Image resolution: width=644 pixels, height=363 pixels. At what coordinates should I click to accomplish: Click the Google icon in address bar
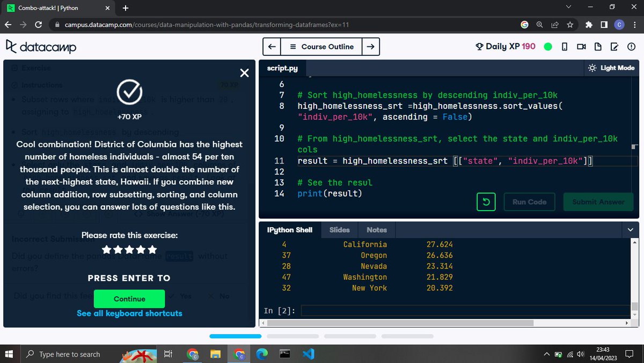point(525,25)
